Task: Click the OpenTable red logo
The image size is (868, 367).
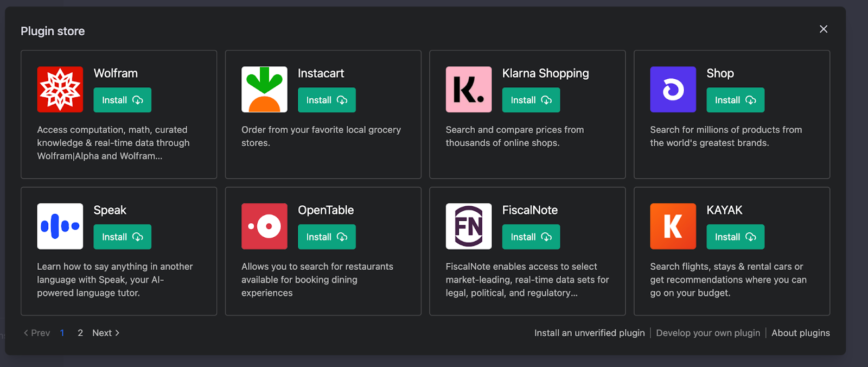Action: (264, 226)
